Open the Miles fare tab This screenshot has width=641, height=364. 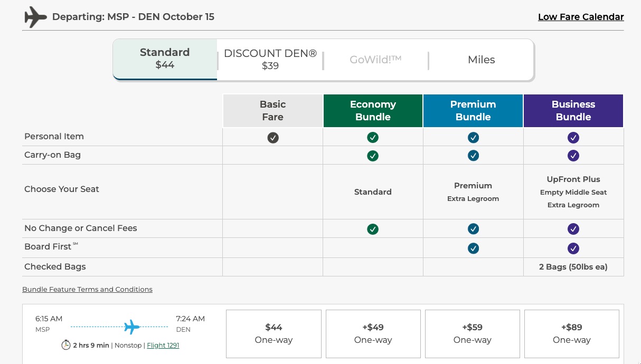[481, 60]
